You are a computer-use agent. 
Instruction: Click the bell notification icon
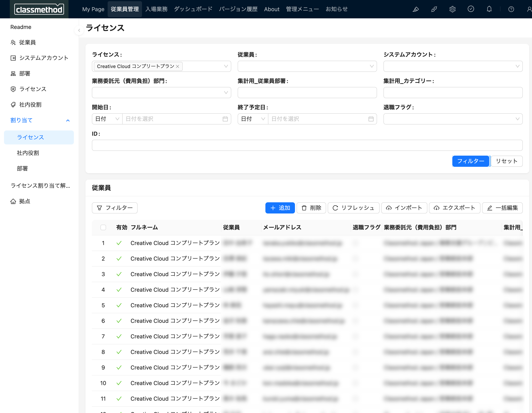click(x=489, y=9)
